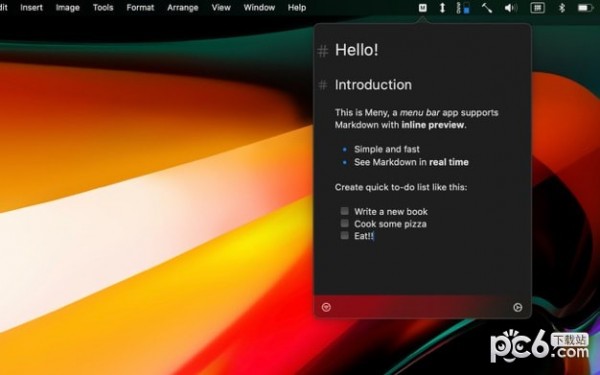Open the Tools menu
This screenshot has height=375, width=600.
click(103, 8)
